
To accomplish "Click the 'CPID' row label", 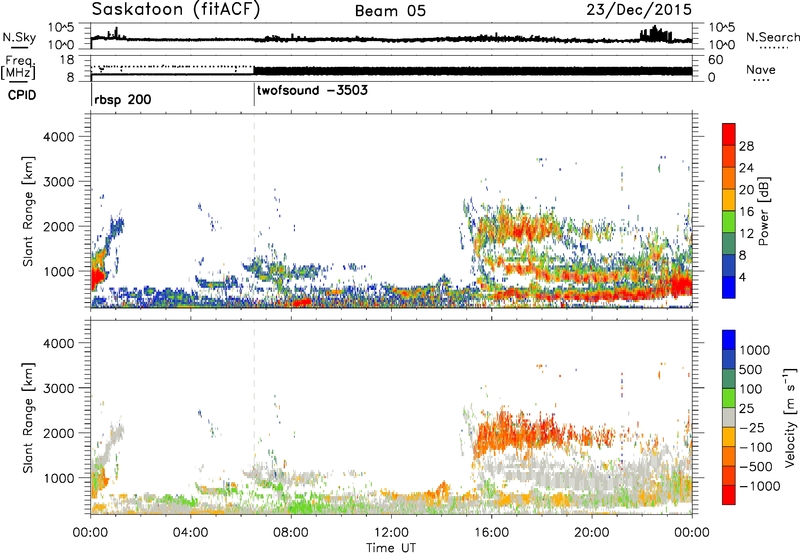I will click(22, 95).
